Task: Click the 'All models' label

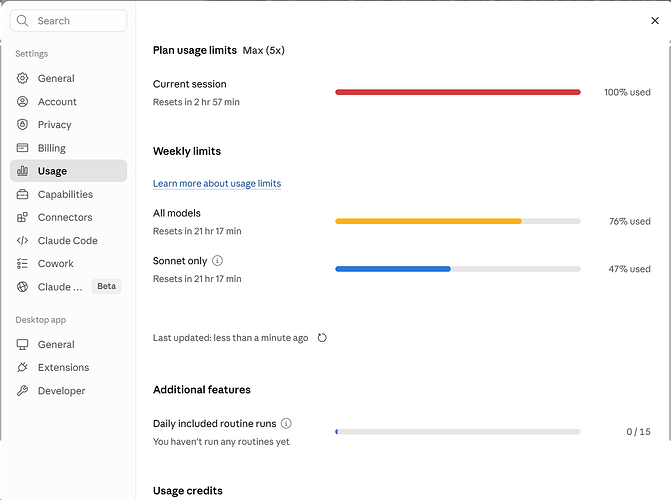Action: click(177, 213)
